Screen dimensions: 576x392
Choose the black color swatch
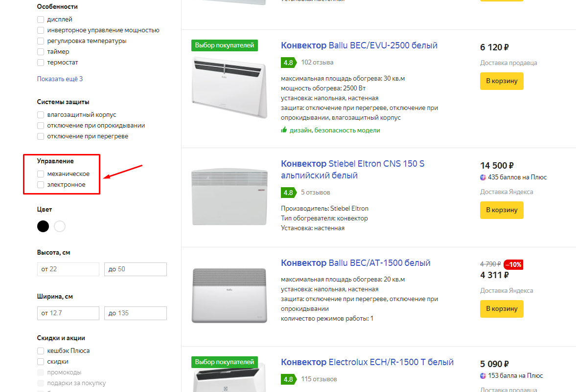click(x=43, y=226)
